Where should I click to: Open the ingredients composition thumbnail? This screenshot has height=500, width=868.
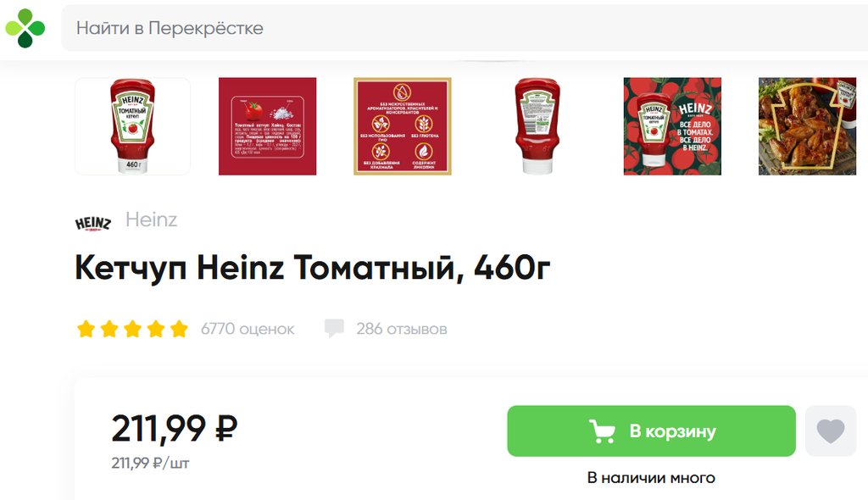pyautogui.click(x=267, y=126)
